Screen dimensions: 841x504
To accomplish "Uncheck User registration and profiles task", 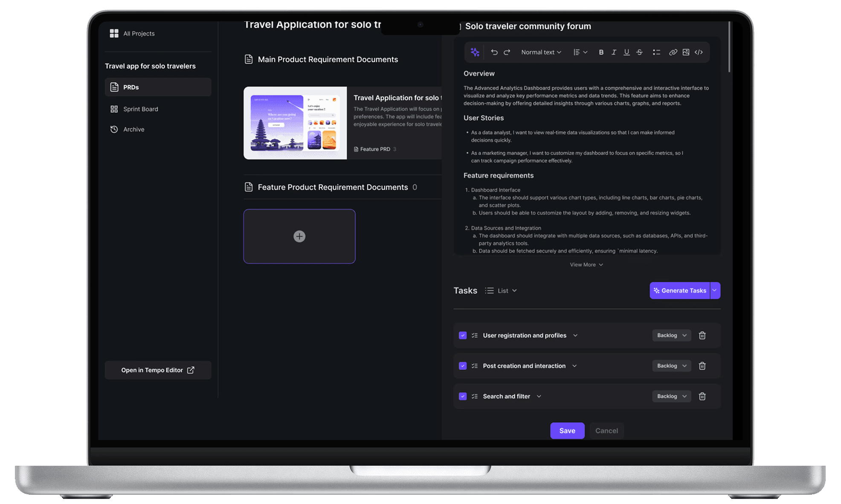I will tap(462, 335).
